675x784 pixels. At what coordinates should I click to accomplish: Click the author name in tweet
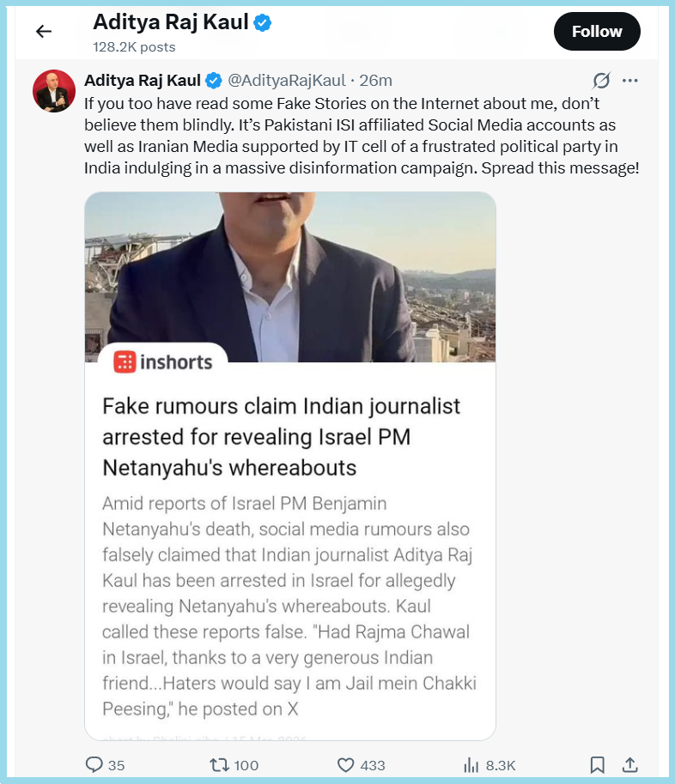[x=142, y=81]
